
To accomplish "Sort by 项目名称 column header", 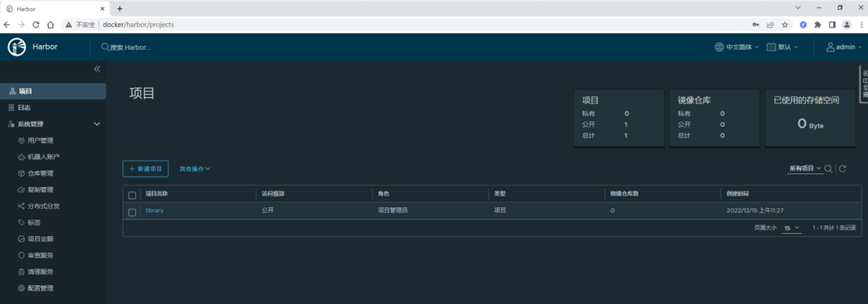I will click(x=157, y=194).
